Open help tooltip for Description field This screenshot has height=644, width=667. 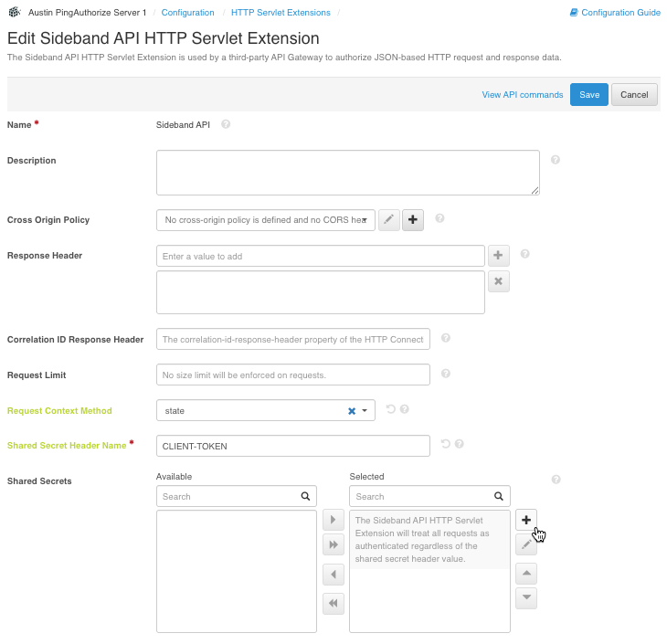556,160
